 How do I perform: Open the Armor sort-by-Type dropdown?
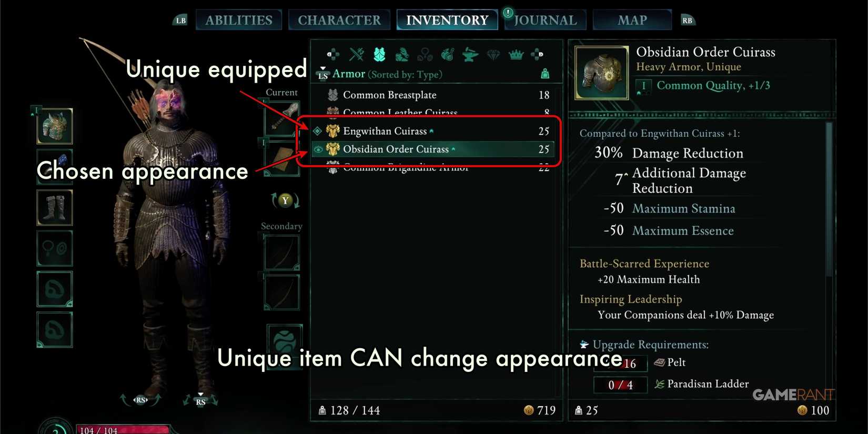coord(387,74)
